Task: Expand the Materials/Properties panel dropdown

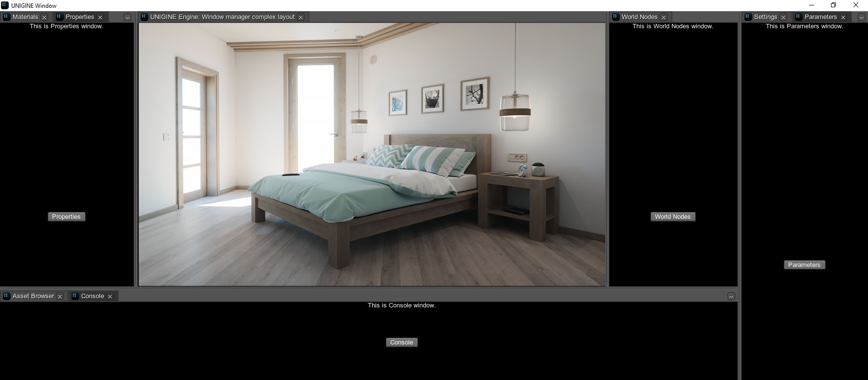Action: pyautogui.click(x=127, y=17)
